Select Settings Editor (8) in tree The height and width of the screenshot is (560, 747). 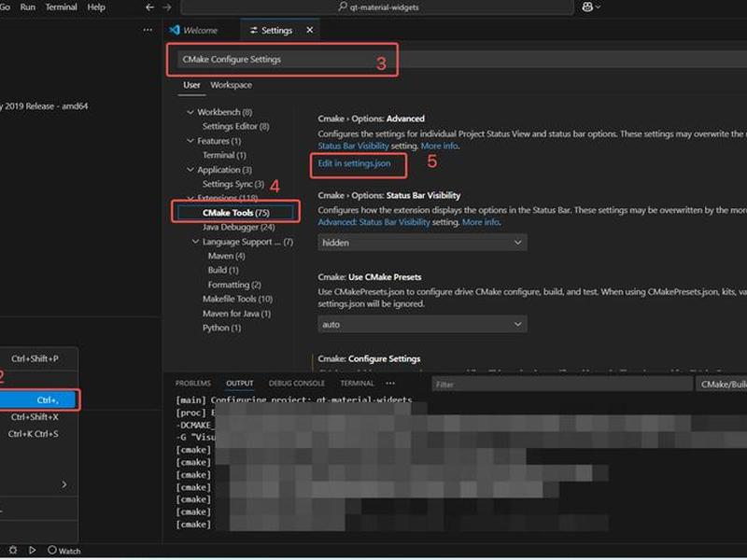[x=236, y=126]
